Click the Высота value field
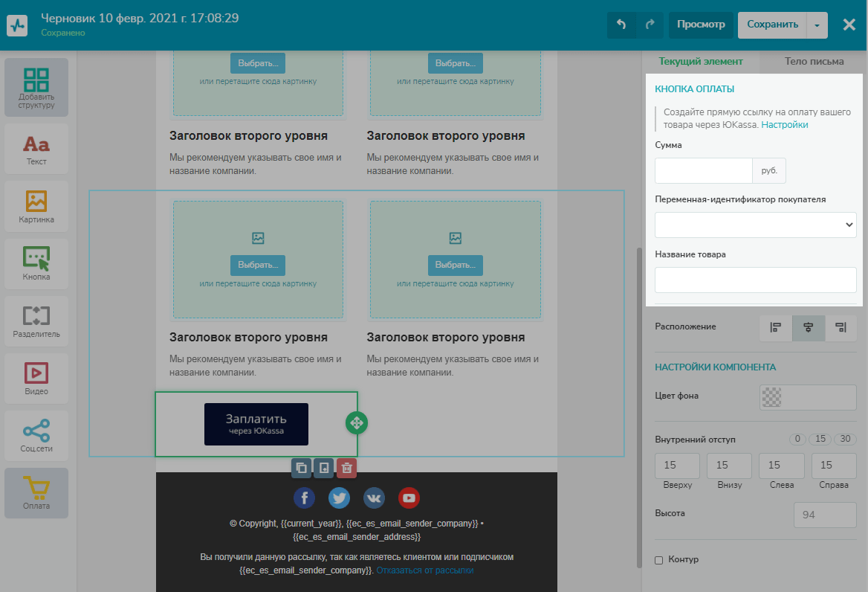This screenshot has height=592, width=868. 826,515
